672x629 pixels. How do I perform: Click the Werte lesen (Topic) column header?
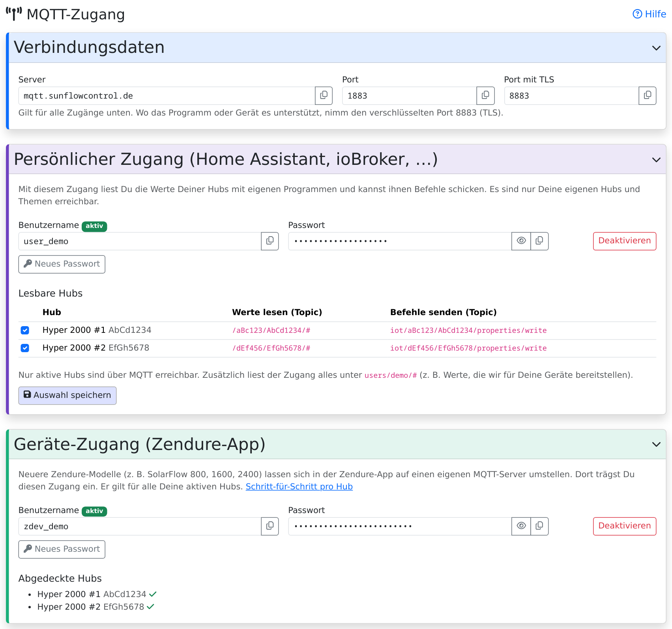[277, 312]
